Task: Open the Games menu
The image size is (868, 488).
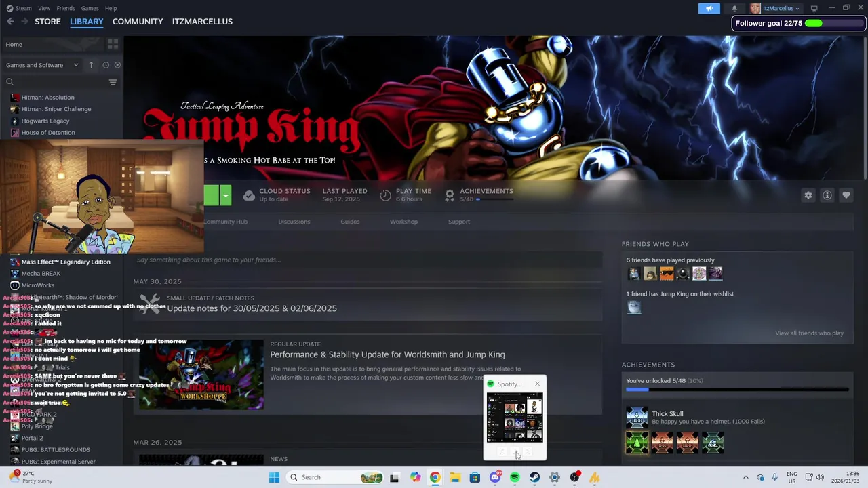Action: click(x=90, y=8)
